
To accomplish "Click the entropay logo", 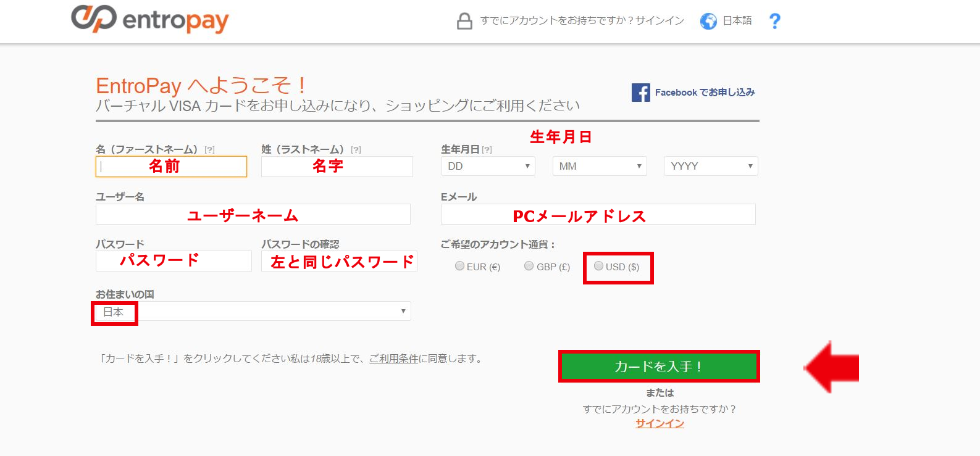I will pyautogui.click(x=150, y=19).
